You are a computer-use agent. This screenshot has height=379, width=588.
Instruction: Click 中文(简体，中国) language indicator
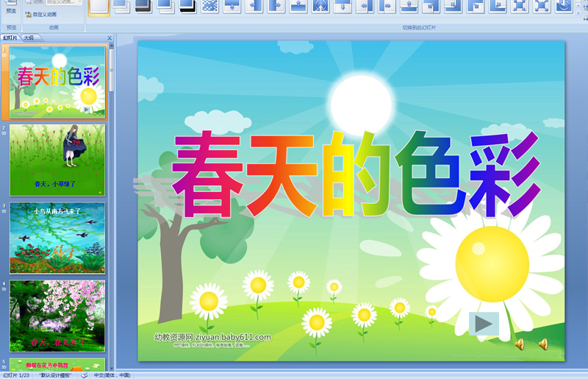coord(112,375)
